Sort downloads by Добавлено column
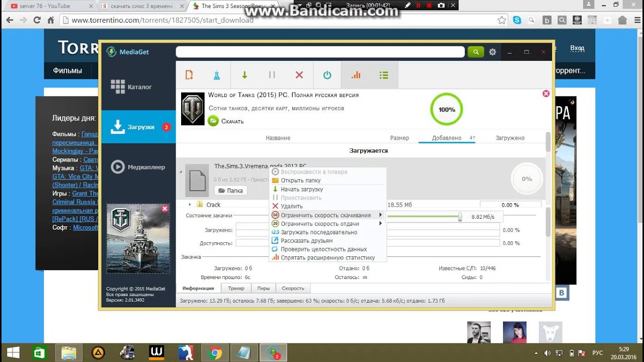This screenshot has height=362, width=644. (x=446, y=138)
